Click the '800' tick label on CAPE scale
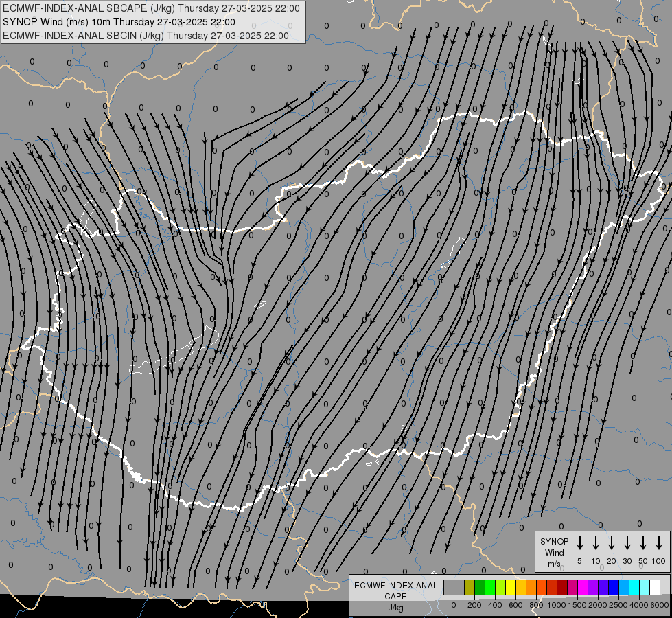The image size is (672, 618). tap(536, 605)
